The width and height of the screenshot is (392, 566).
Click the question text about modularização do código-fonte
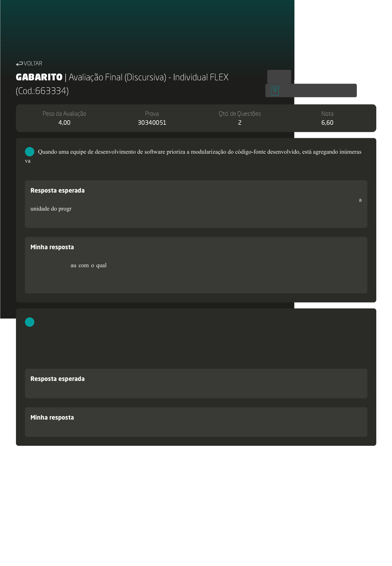[x=199, y=152]
